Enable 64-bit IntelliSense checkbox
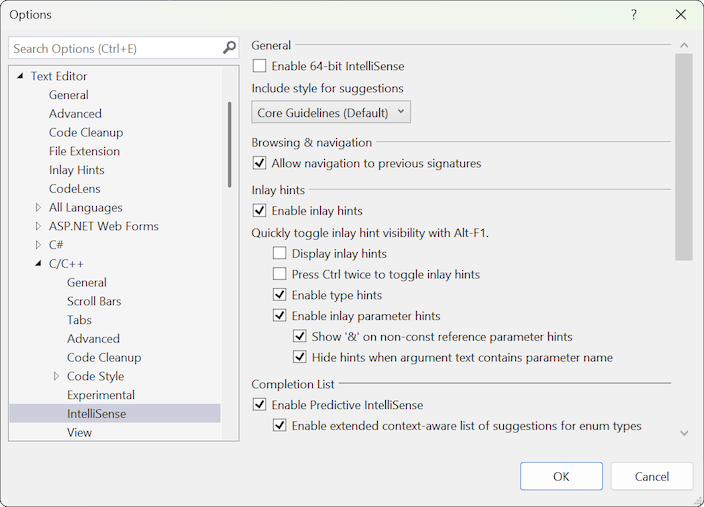Image resolution: width=704 pixels, height=507 pixels. tap(260, 66)
